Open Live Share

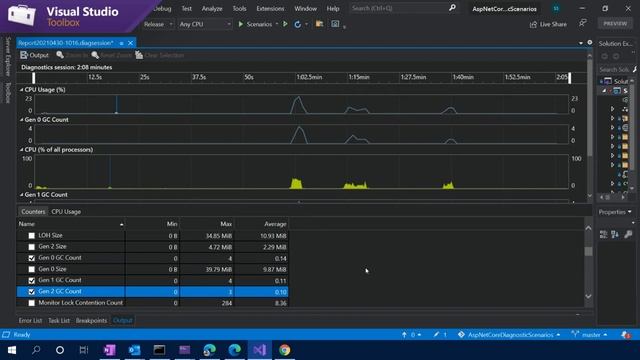(x=548, y=24)
